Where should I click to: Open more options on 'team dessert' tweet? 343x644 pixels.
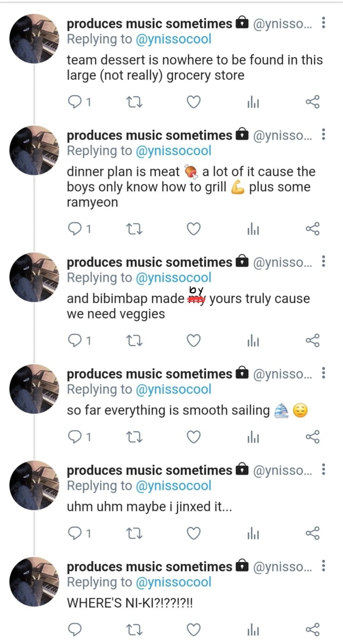point(323,23)
